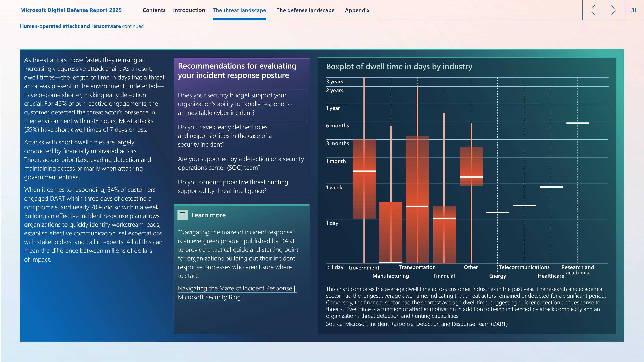Click the Other industry box in chart
This screenshot has height=362, width=644.
[x=471, y=166]
